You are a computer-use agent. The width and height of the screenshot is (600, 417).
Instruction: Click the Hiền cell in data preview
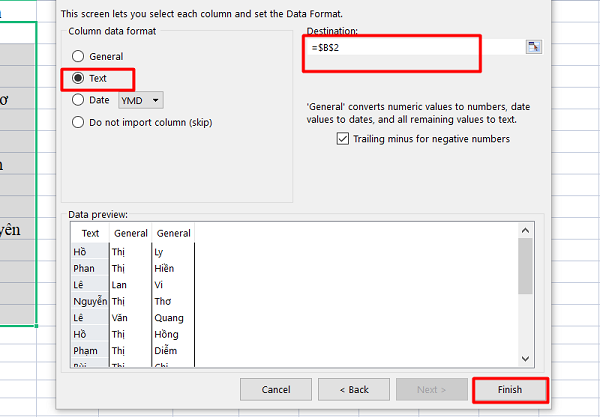pos(165,268)
